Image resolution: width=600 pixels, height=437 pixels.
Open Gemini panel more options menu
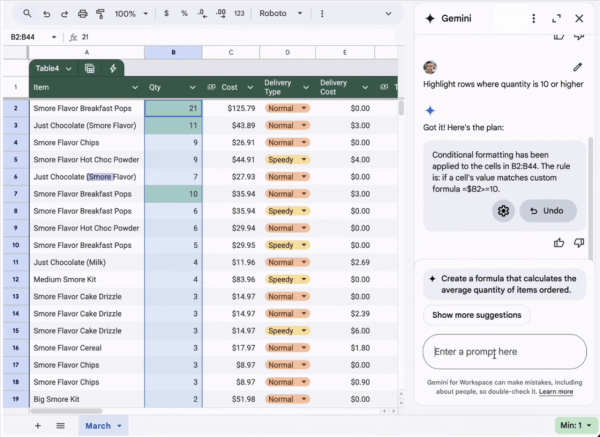click(x=534, y=18)
